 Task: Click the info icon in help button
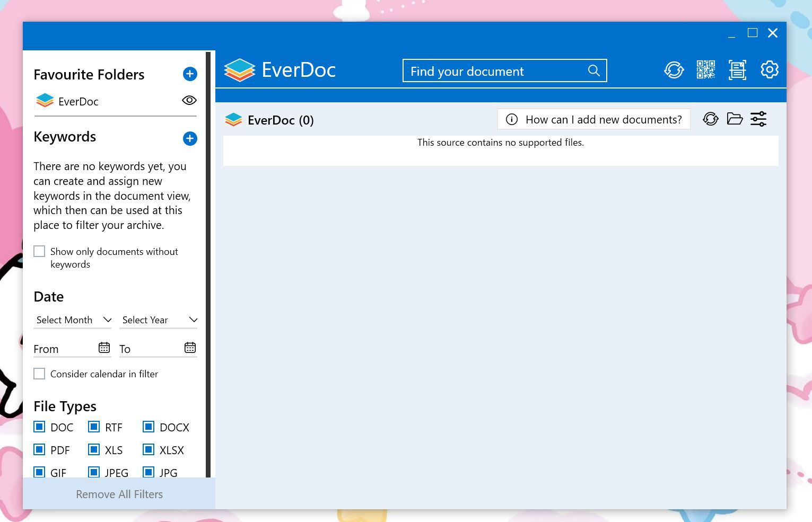pyautogui.click(x=512, y=119)
